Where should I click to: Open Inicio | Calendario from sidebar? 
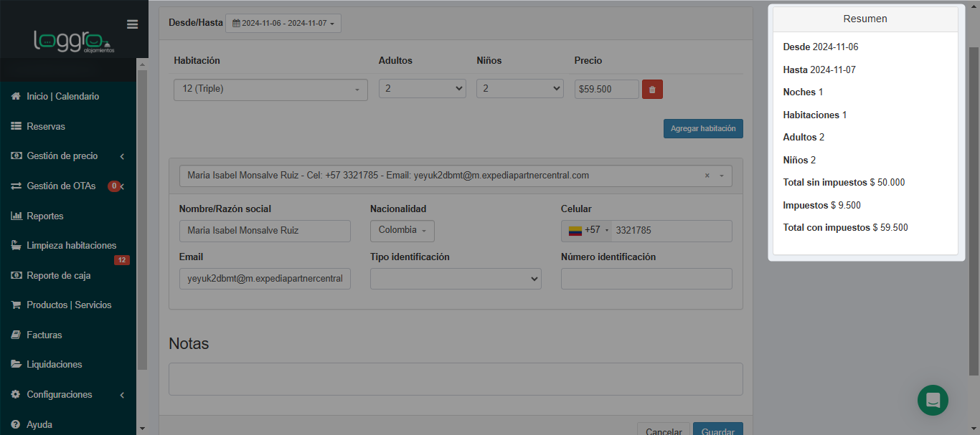(x=62, y=96)
